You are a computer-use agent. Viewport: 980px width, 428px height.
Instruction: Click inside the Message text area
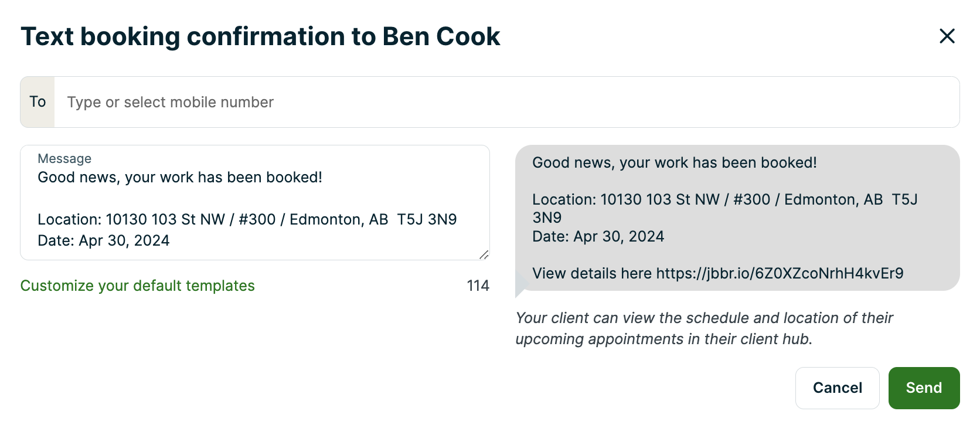coord(252,202)
